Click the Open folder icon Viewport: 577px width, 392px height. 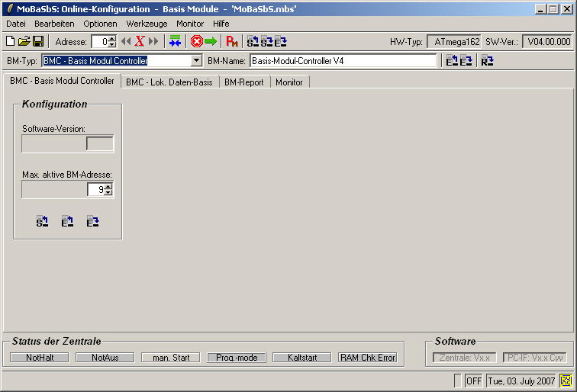click(x=24, y=41)
